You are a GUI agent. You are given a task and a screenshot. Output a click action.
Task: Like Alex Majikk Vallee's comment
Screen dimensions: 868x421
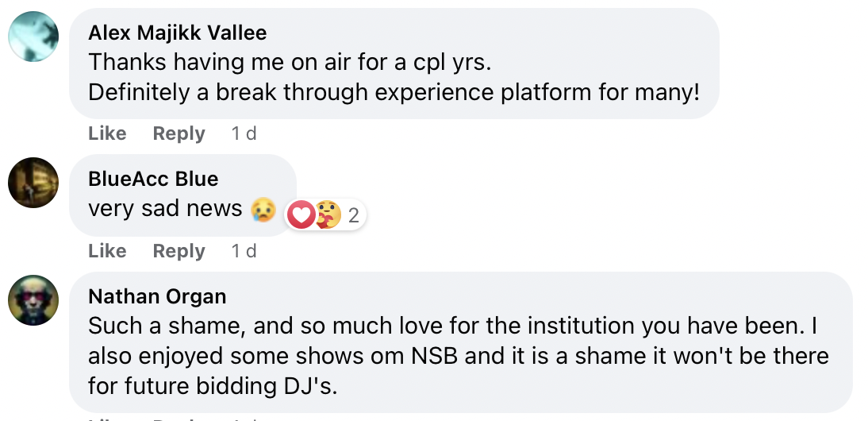click(107, 133)
